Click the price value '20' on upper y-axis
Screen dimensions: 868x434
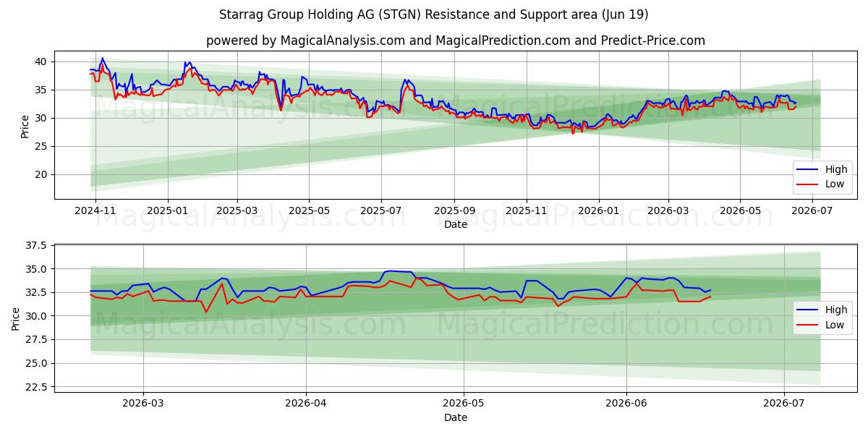pos(41,174)
